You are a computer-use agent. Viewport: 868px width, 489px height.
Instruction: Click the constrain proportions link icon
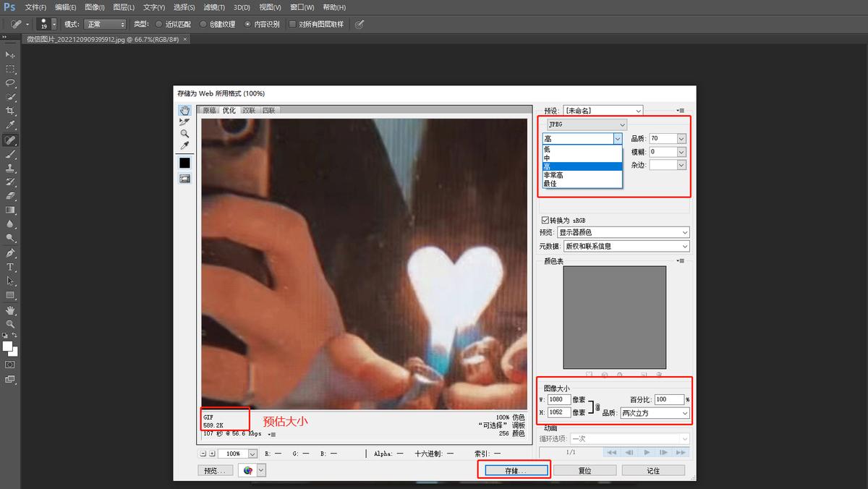pyautogui.click(x=597, y=406)
